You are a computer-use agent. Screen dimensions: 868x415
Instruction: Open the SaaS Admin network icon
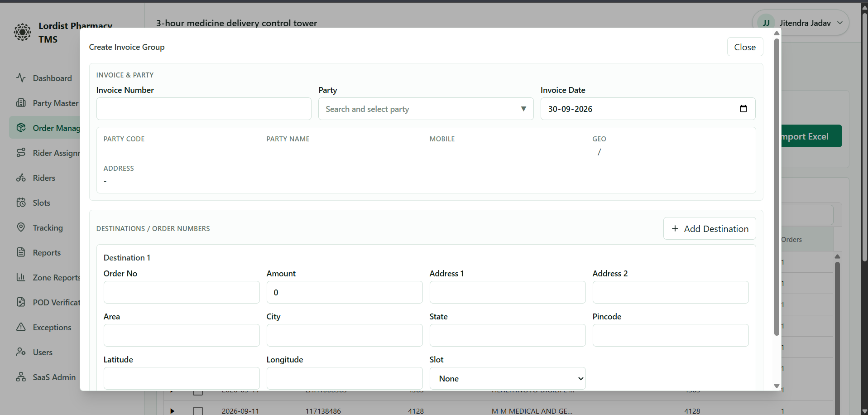click(x=21, y=377)
